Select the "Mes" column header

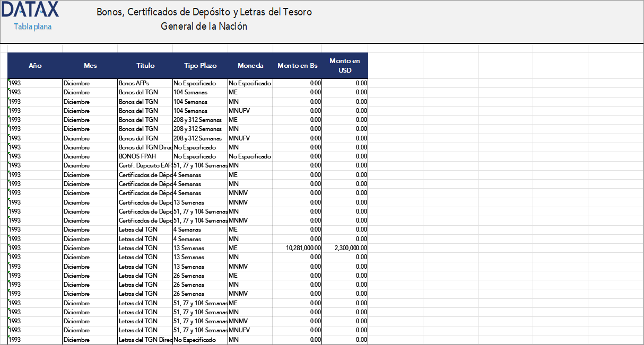point(90,65)
